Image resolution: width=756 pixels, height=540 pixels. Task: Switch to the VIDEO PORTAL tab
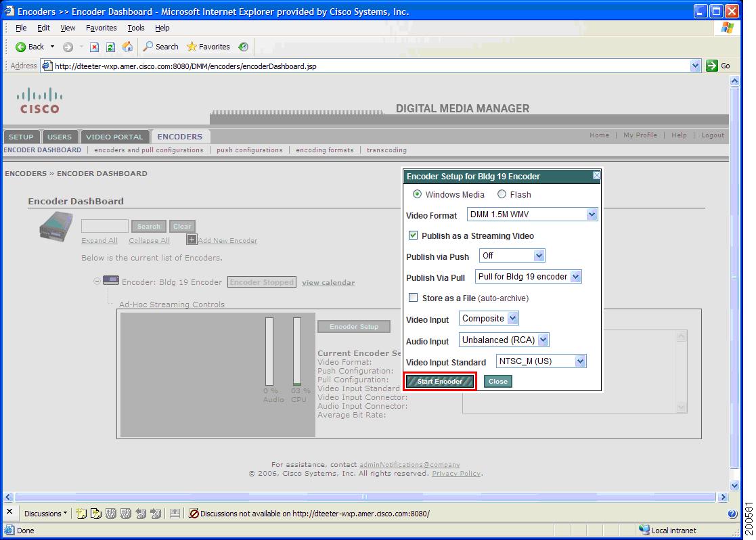(x=115, y=136)
